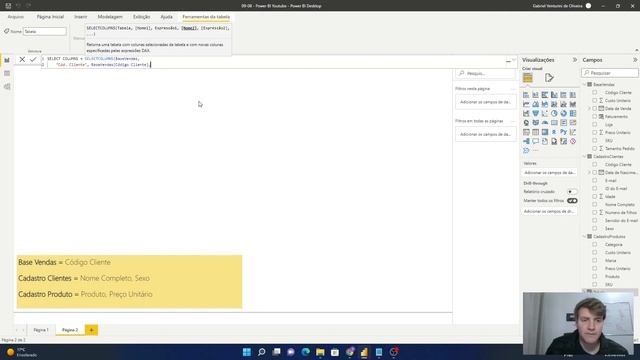Screen dimensions: 640x360
Task: Check the Tamanho Pedido field checkbox
Action: pos(595,149)
